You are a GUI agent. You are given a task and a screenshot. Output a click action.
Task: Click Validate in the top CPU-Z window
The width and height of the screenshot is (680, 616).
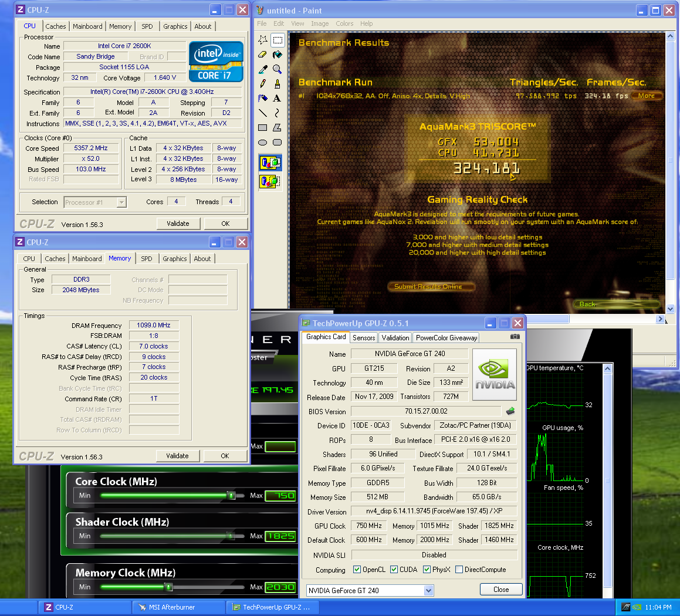pyautogui.click(x=178, y=224)
